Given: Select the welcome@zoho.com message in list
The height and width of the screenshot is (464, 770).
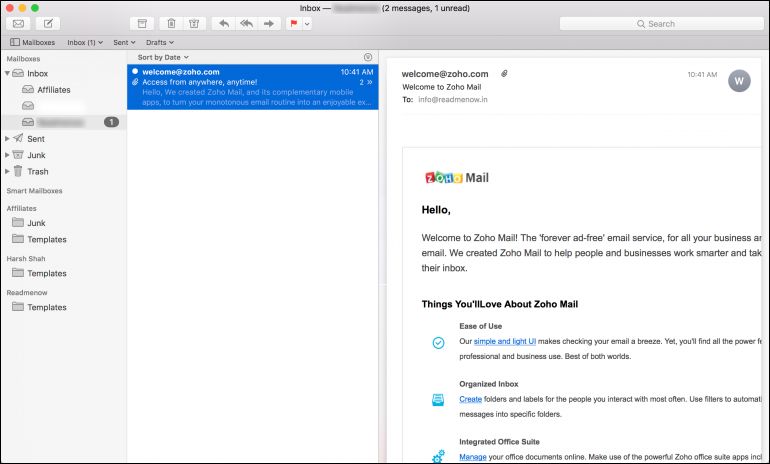Looking at the screenshot, I should (x=252, y=87).
